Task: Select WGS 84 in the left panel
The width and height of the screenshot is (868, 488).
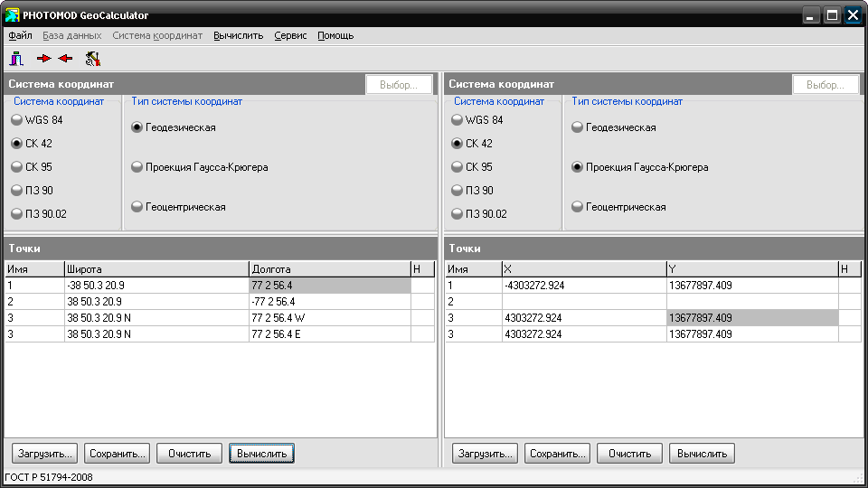Action: 37,120
